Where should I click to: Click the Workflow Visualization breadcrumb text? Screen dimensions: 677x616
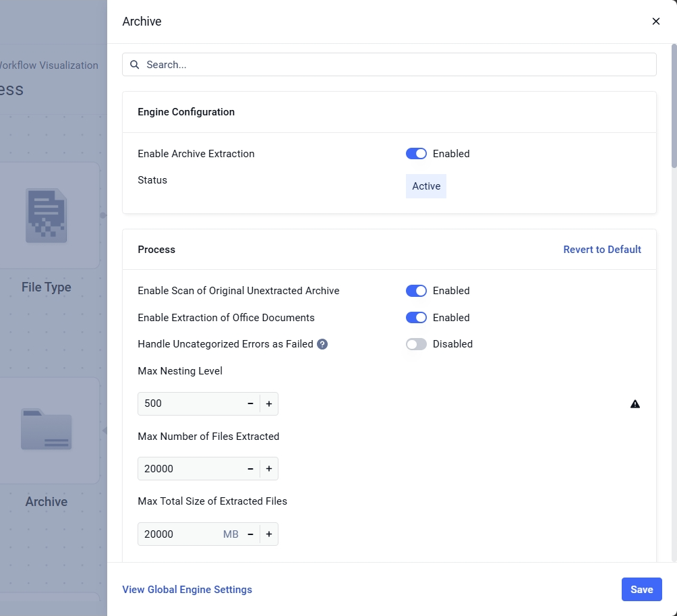[49, 65]
